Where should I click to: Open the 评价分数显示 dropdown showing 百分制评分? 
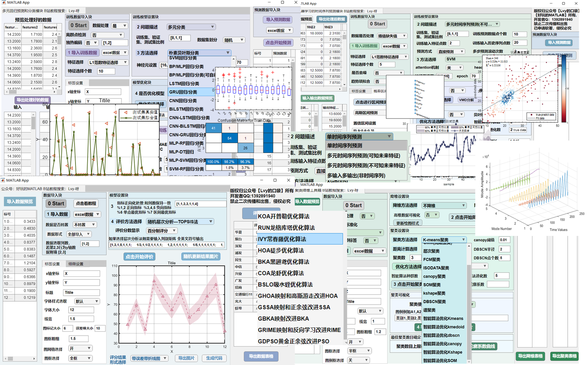click(161, 231)
